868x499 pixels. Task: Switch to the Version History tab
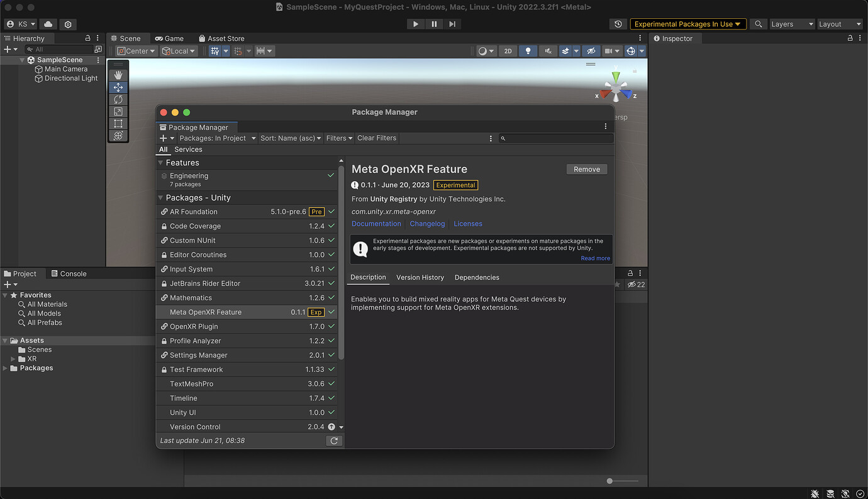(420, 277)
